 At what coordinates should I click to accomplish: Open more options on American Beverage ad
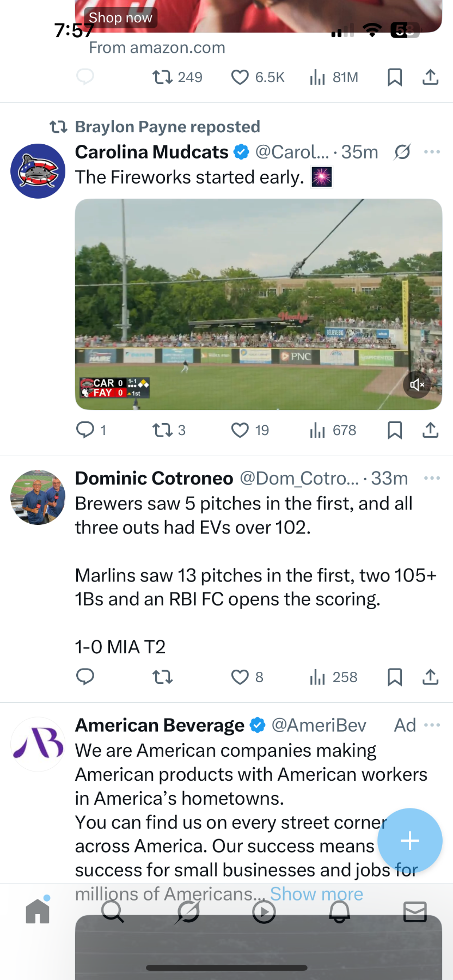pos(432,725)
